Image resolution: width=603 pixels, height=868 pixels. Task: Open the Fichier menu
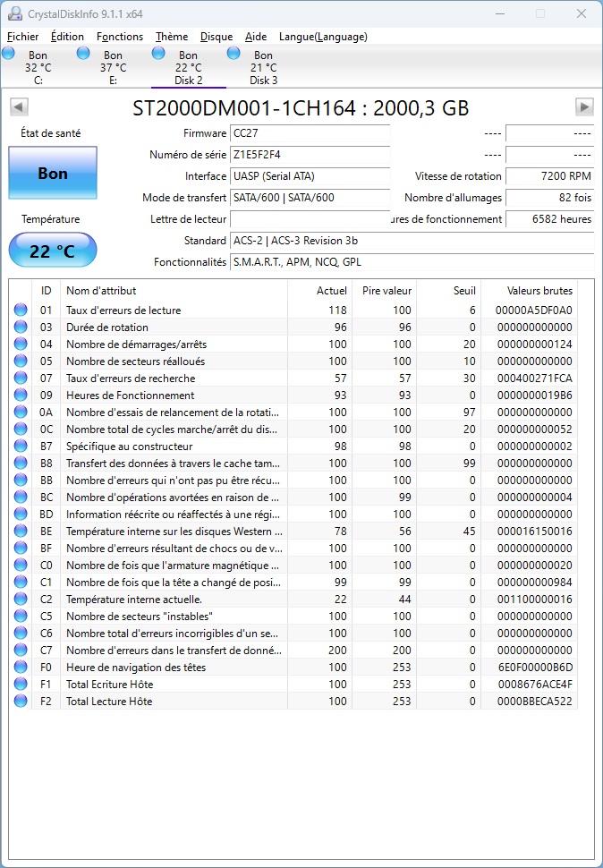[23, 37]
